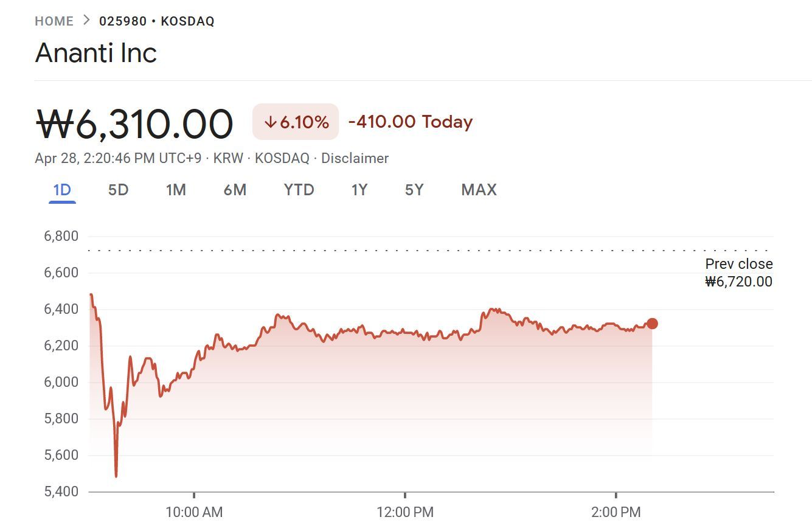Click the red current-price dot on the chart
Screen dimensions: 812x531
[x=652, y=324]
